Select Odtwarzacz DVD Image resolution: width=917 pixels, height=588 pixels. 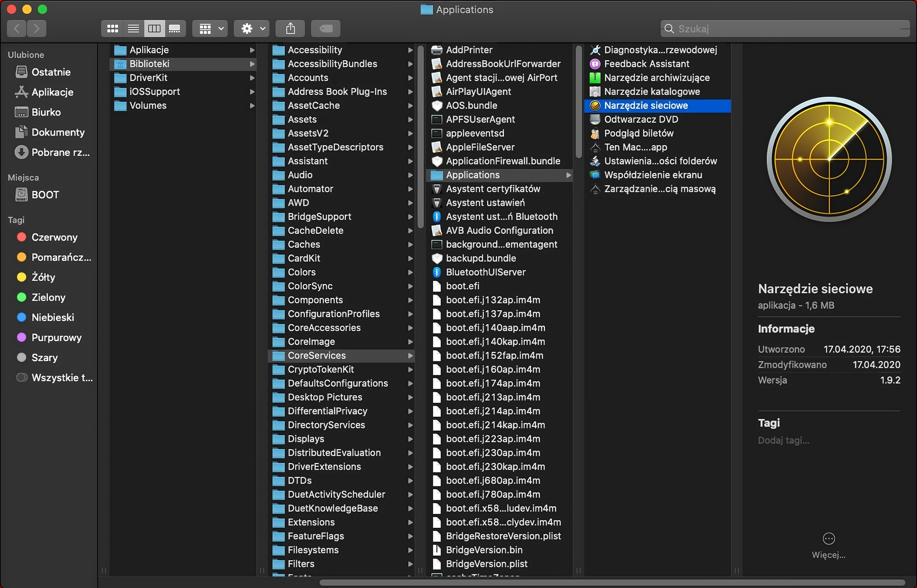pos(640,119)
